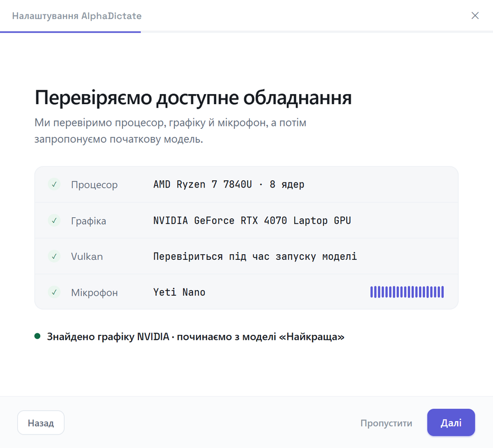
Task: Click the setup progress bar at top
Action: [246, 32]
